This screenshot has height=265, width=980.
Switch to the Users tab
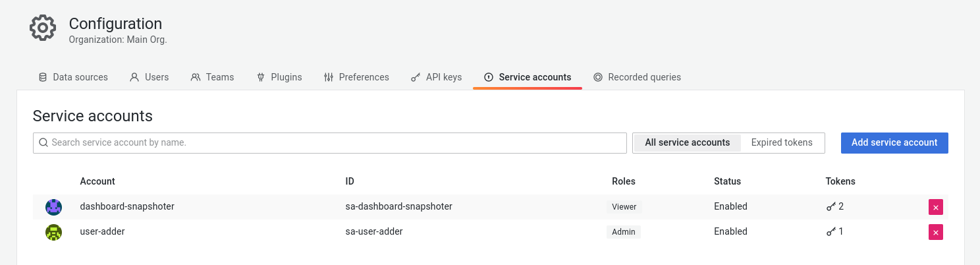[x=150, y=77]
